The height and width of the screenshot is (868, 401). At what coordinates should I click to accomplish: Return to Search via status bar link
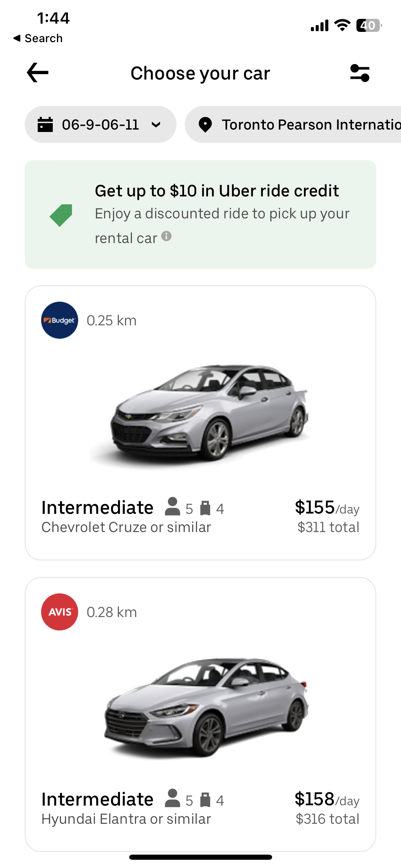click(x=38, y=38)
